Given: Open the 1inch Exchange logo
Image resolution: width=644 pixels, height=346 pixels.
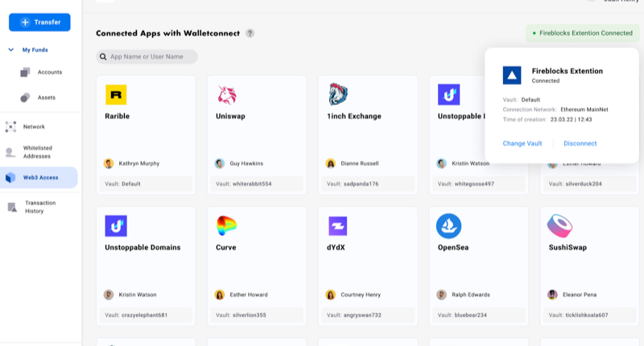Looking at the screenshot, I should click(338, 94).
